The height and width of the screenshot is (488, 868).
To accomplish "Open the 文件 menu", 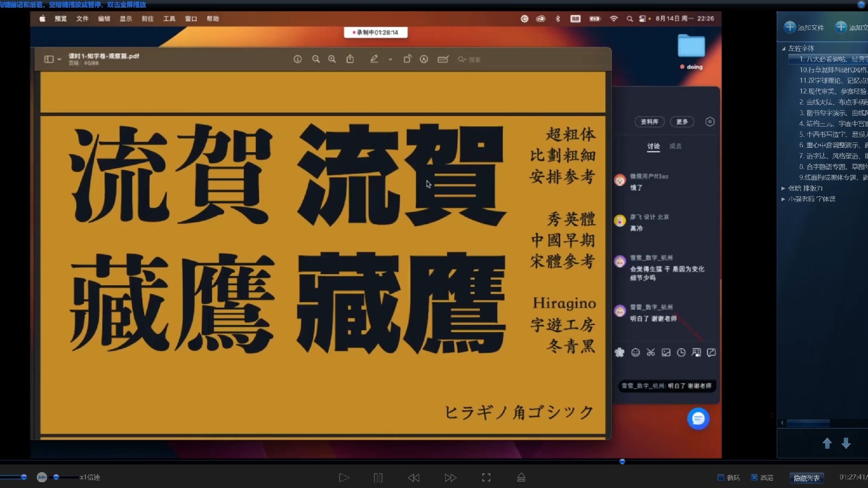I will [82, 19].
